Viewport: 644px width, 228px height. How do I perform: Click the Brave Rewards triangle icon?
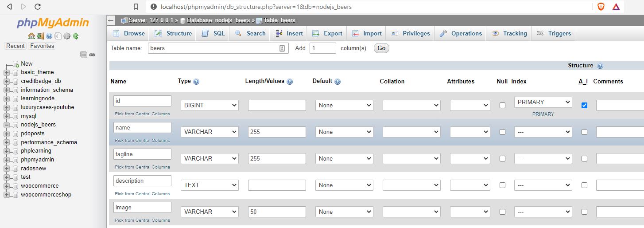(x=616, y=7)
